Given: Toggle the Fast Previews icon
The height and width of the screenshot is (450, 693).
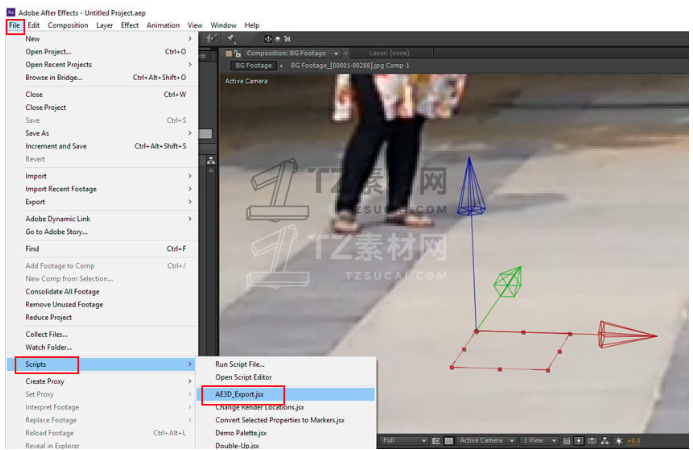Looking at the screenshot, I should click(x=579, y=441).
